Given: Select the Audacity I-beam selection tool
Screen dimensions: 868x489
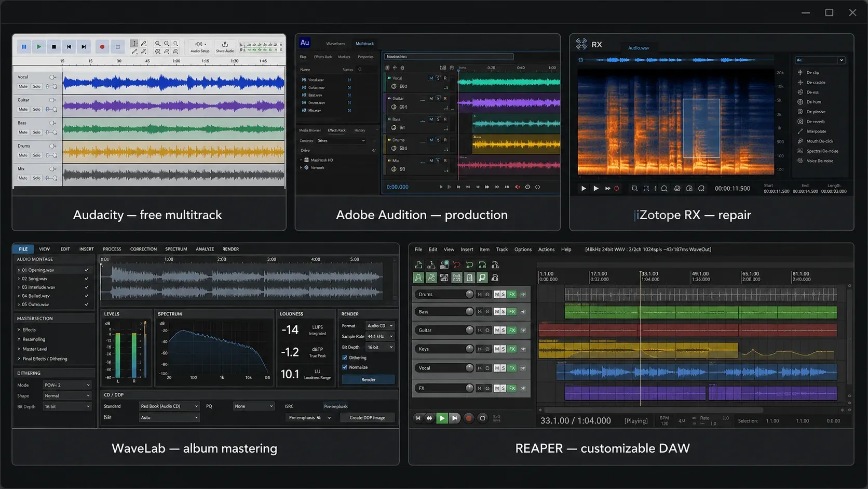Looking at the screenshot, I should coord(134,44).
